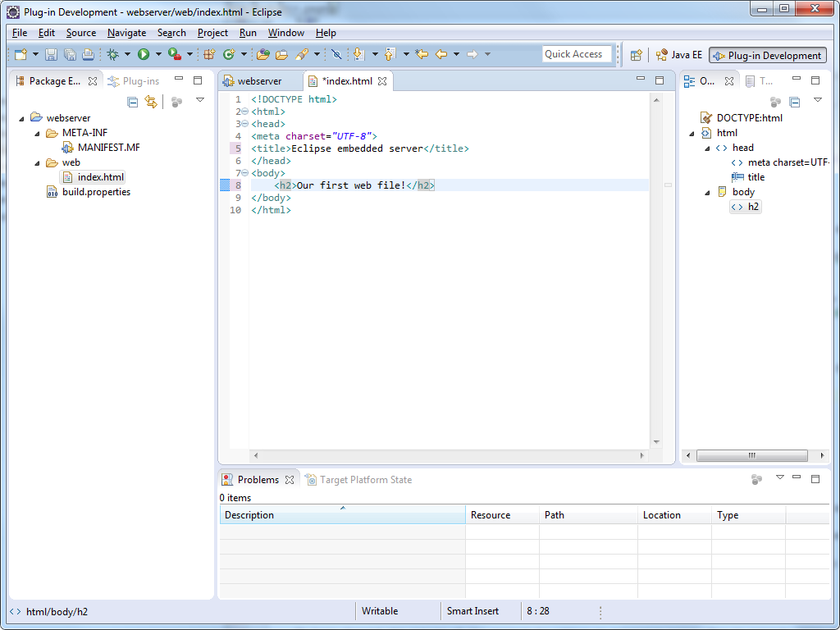
Task: Click the Save All toolbar icon
Action: pos(70,54)
